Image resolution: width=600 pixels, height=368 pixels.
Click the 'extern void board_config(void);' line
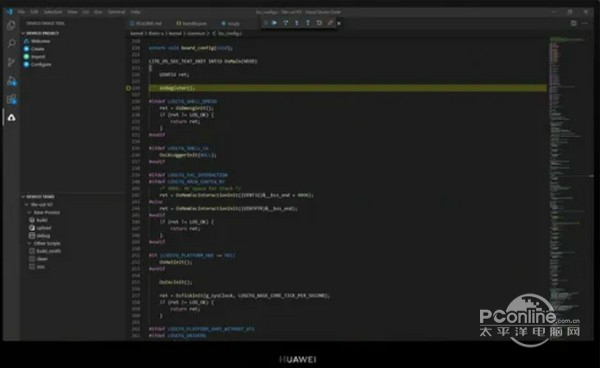tap(191, 48)
